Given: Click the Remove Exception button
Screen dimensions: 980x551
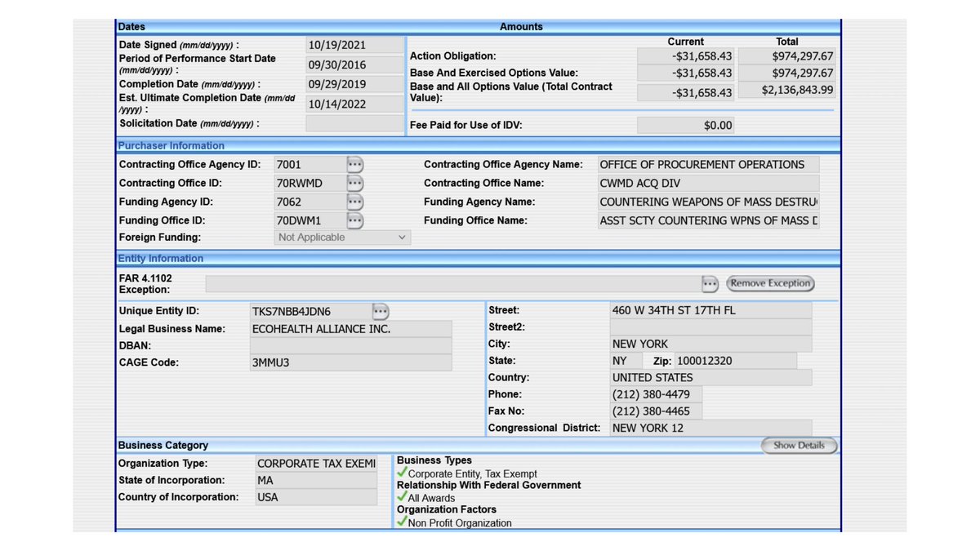Looking at the screenshot, I should (770, 283).
